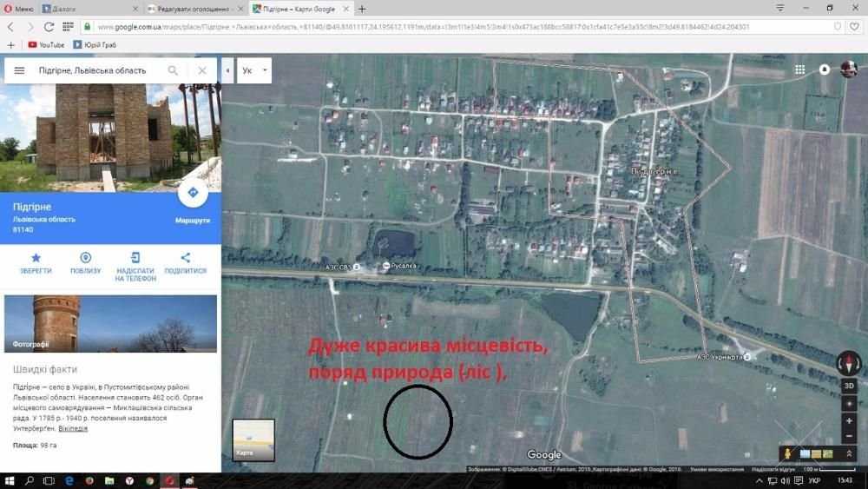This screenshot has height=489, width=868.
Task: Switch to the Діалоги tab
Action: tap(89, 9)
